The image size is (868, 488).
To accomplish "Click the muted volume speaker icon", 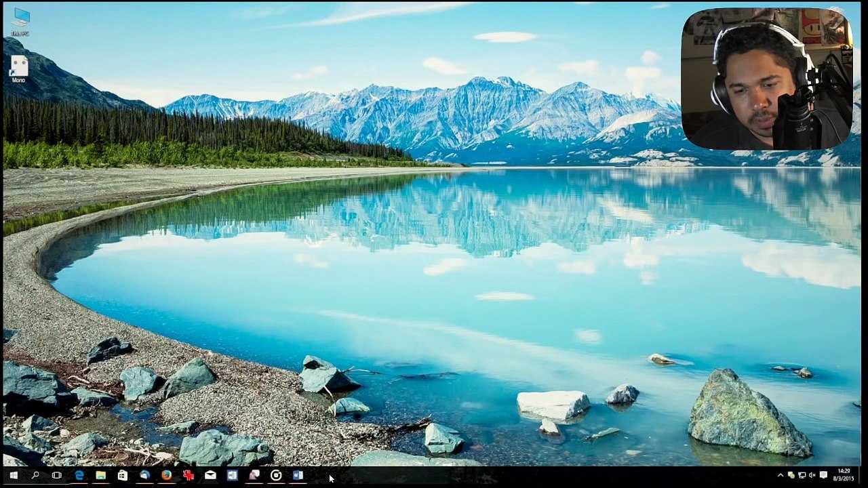I will (812, 475).
